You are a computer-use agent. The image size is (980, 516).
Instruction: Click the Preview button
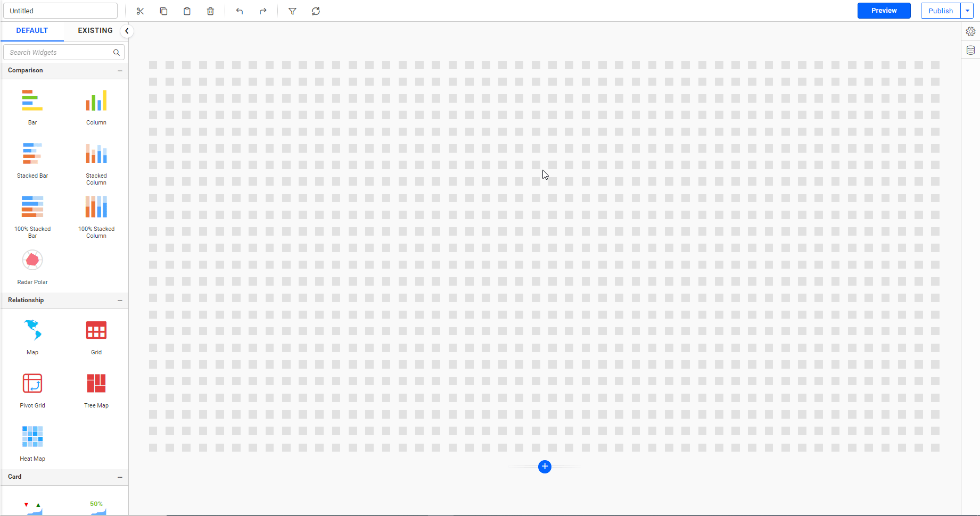click(x=884, y=11)
